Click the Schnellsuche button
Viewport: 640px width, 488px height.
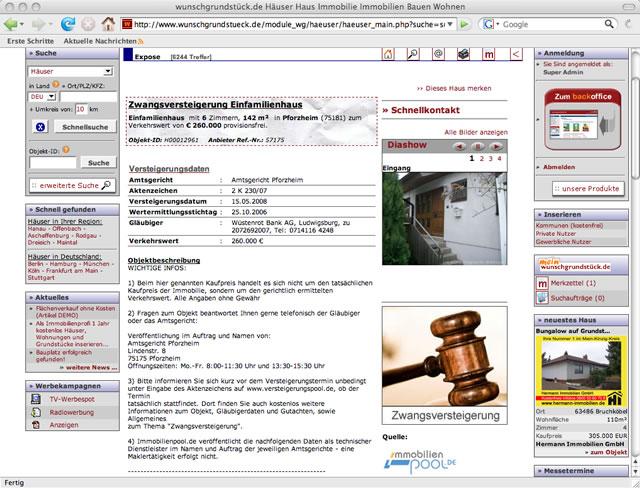pos(85,127)
